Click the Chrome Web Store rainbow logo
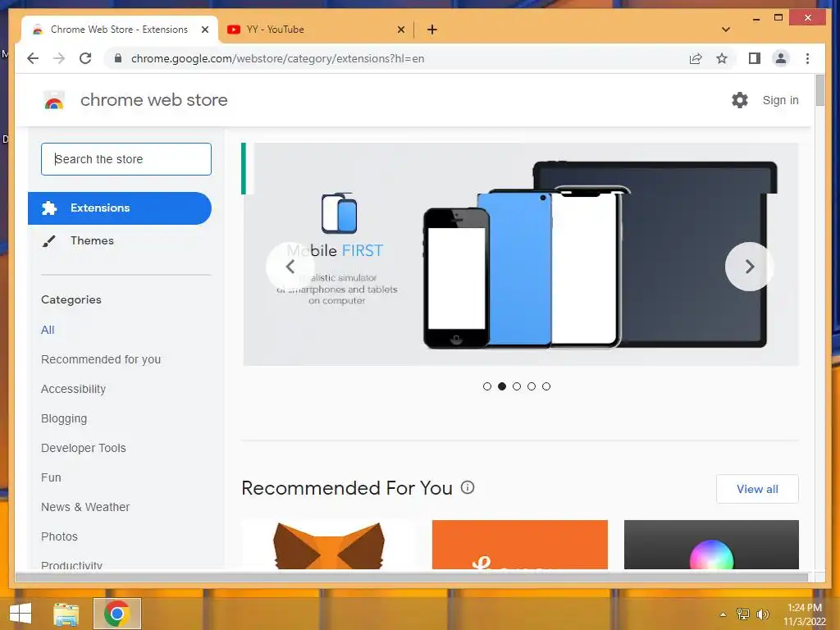The image size is (840, 630). [x=53, y=100]
